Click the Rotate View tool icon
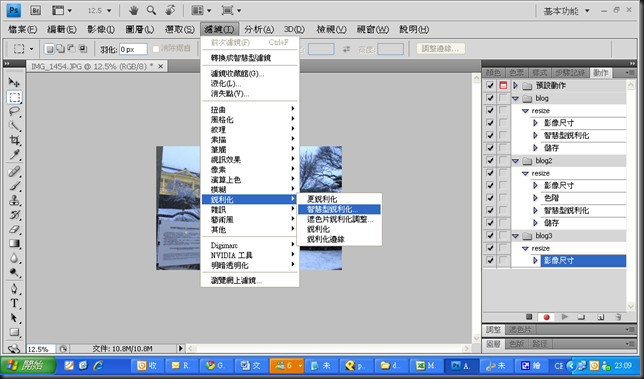 point(170,10)
